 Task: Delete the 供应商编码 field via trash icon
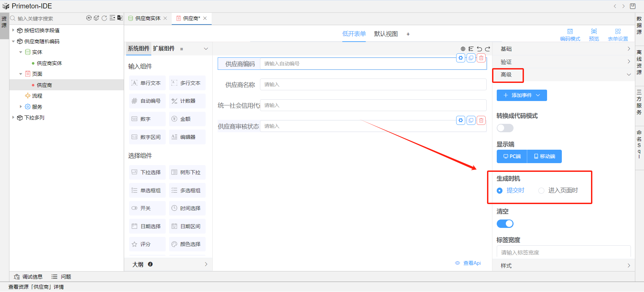click(481, 58)
